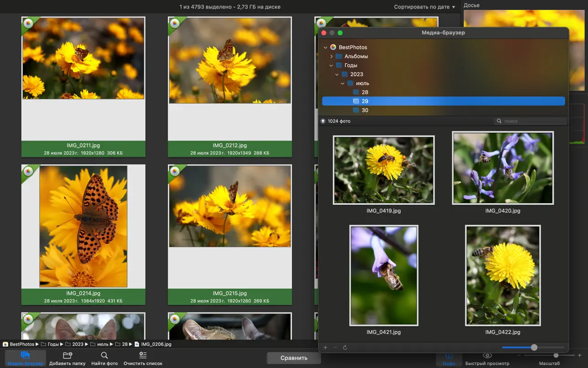Click IMG_0206.jpg in the path bar
Image resolution: width=588 pixels, height=368 pixels.
153,344
